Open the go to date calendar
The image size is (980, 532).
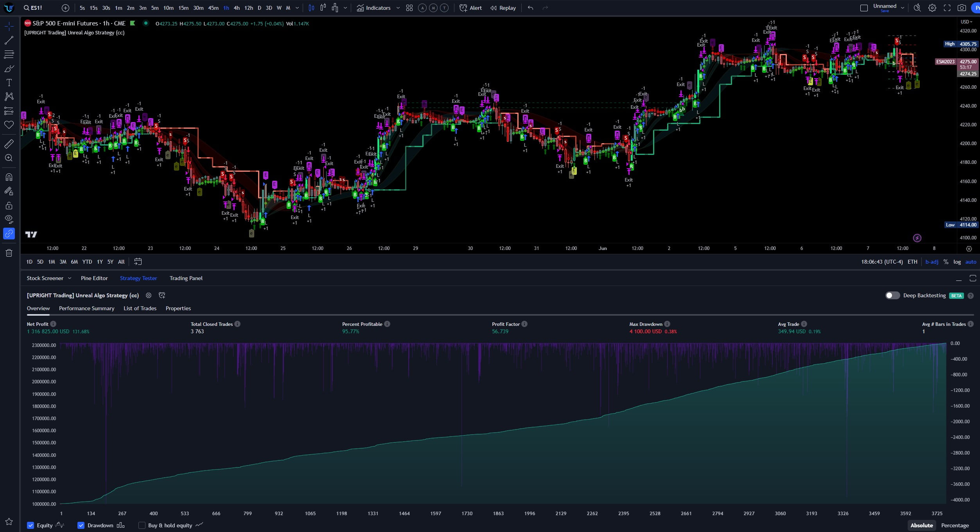138,262
